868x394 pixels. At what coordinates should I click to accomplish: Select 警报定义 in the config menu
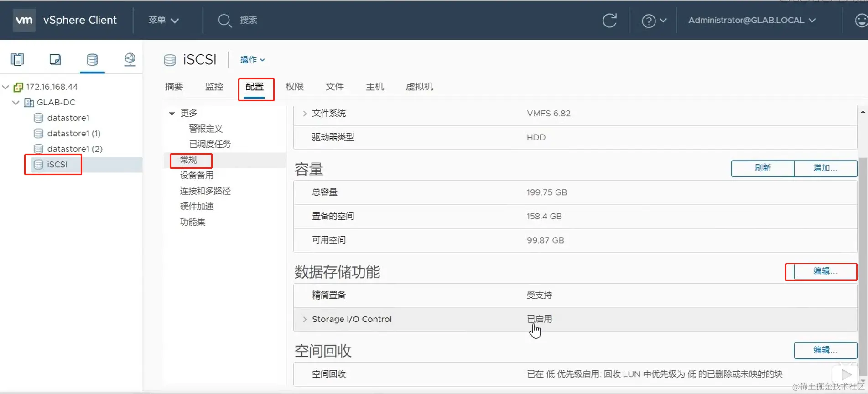(x=206, y=129)
